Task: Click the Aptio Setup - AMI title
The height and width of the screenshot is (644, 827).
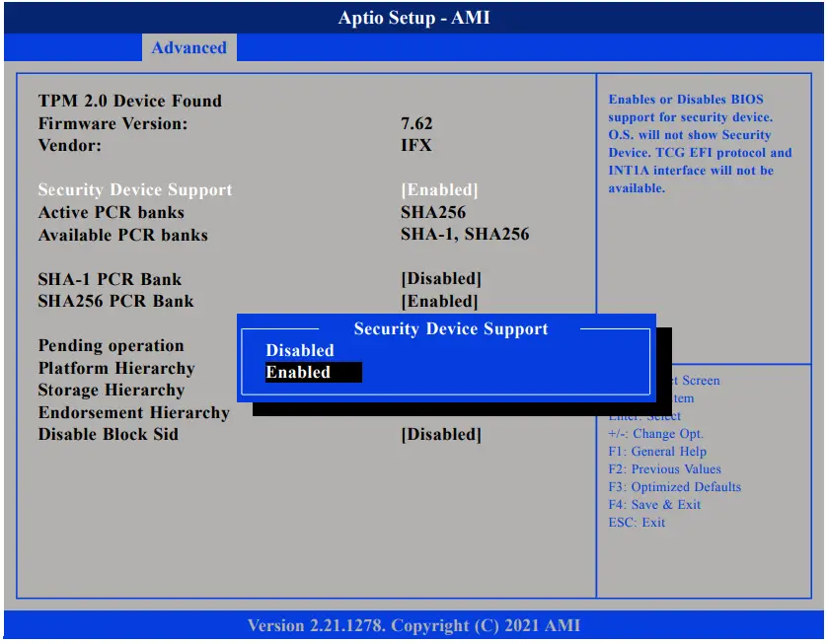Action: 414,18
